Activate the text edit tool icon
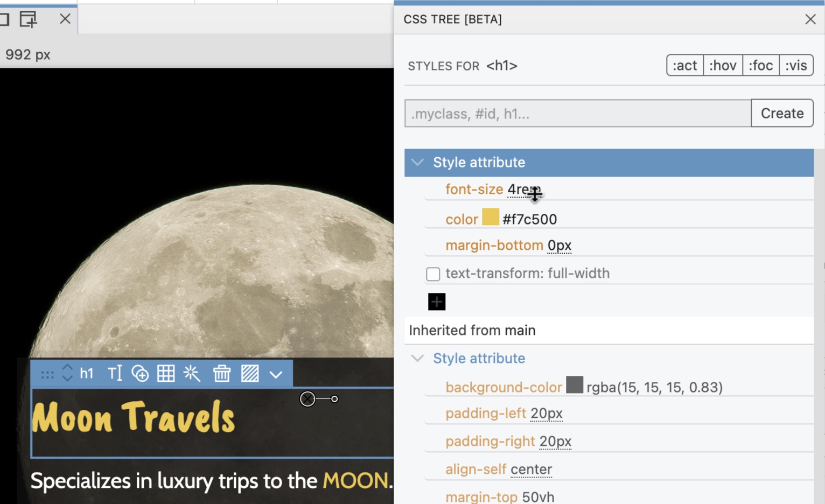 click(115, 373)
